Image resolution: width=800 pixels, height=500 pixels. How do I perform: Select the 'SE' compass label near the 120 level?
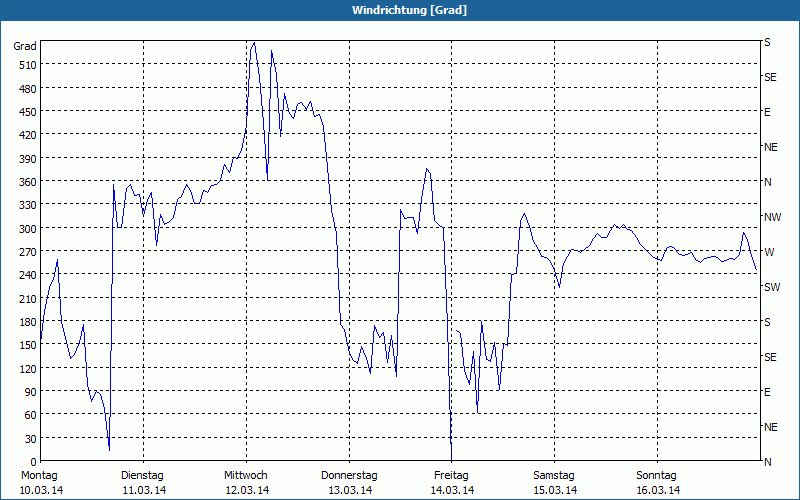[770, 358]
